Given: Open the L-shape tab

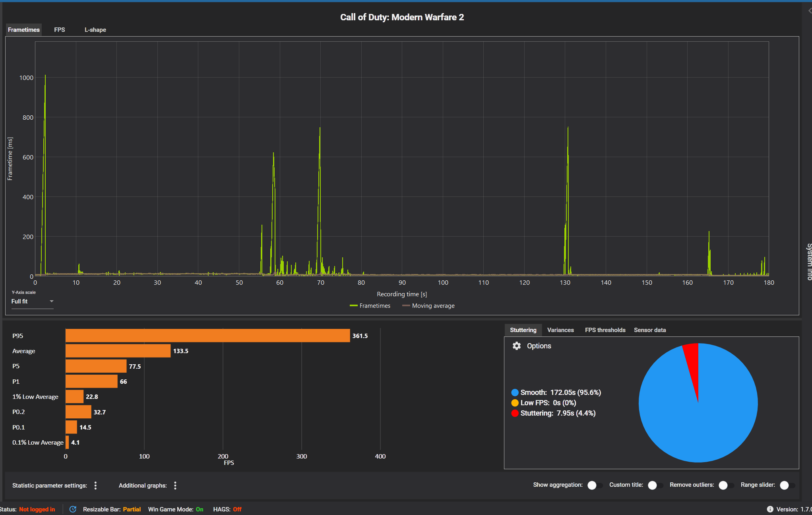Looking at the screenshot, I should (95, 30).
